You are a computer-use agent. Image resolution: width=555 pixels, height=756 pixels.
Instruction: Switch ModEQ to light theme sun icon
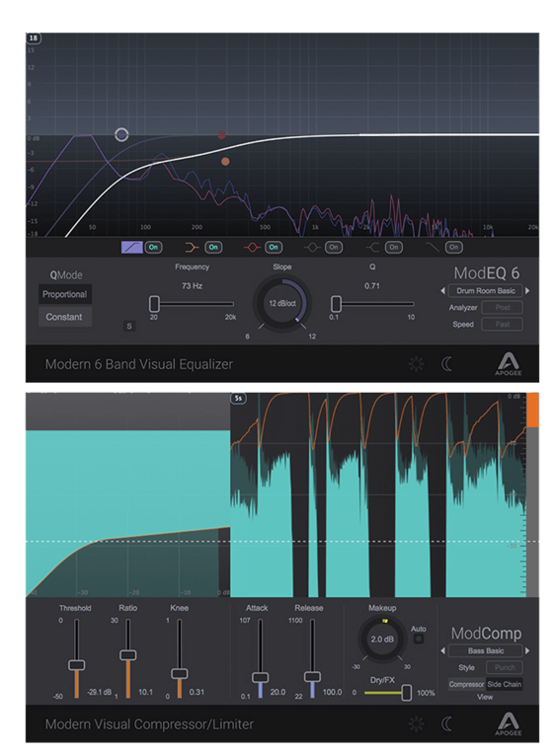(x=417, y=363)
